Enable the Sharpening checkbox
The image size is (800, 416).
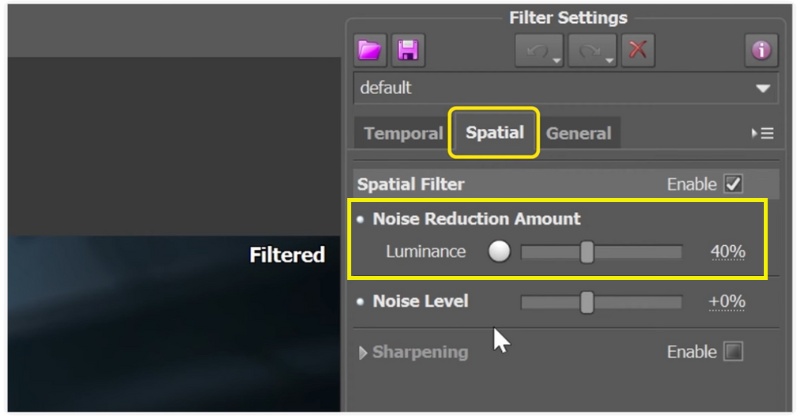click(733, 352)
